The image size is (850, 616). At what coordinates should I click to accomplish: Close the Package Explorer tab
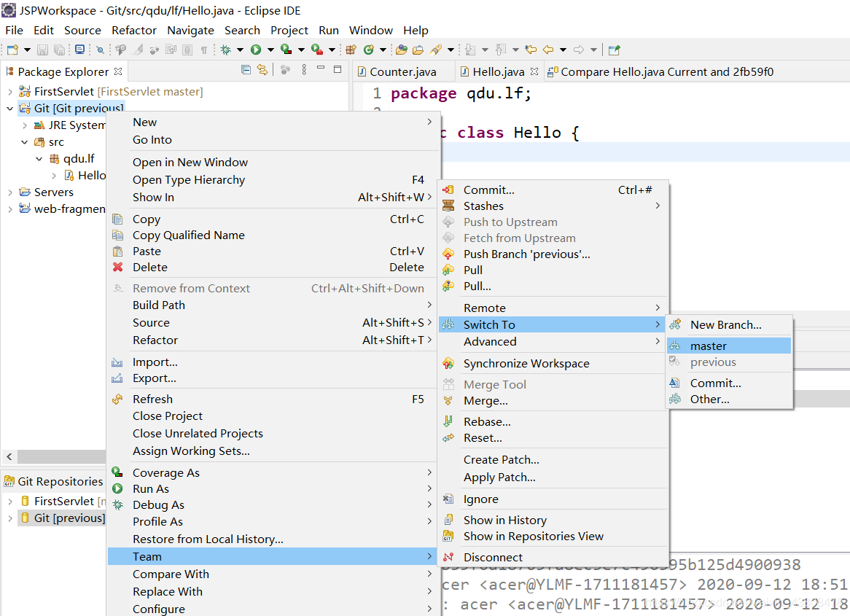pos(118,71)
